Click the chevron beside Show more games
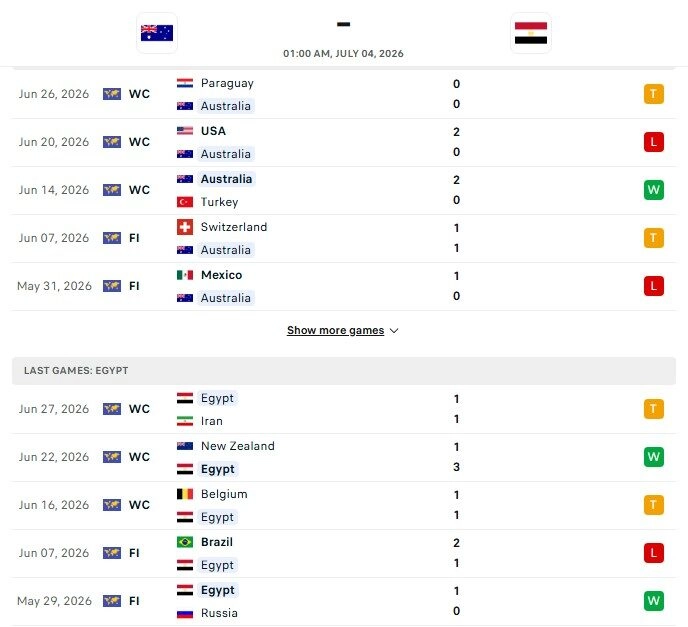Image resolution: width=688 pixels, height=627 pixels. tap(394, 331)
